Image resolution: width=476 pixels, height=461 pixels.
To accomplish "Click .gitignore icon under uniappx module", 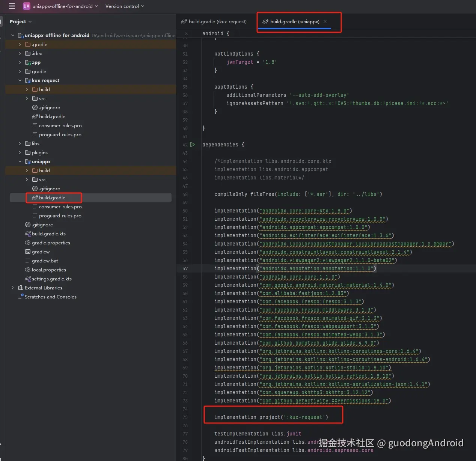I will click(35, 188).
